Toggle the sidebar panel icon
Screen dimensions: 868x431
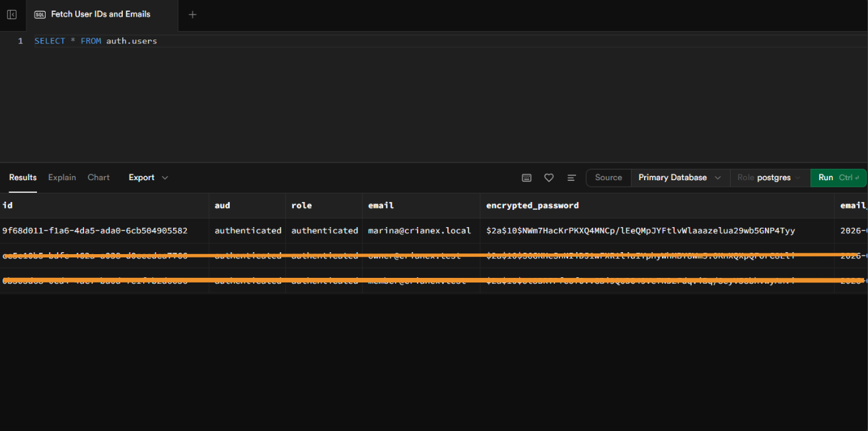click(12, 15)
